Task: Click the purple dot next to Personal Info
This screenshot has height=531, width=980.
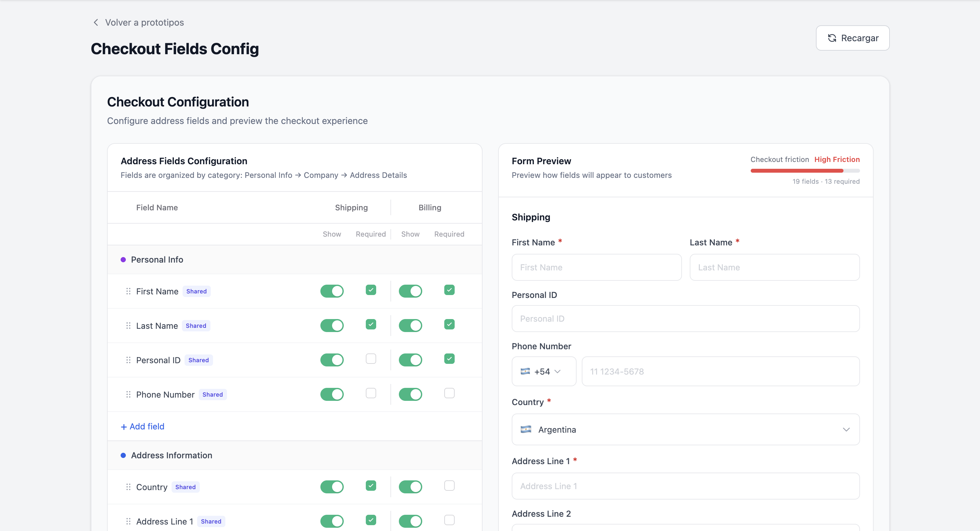Action: click(123, 259)
